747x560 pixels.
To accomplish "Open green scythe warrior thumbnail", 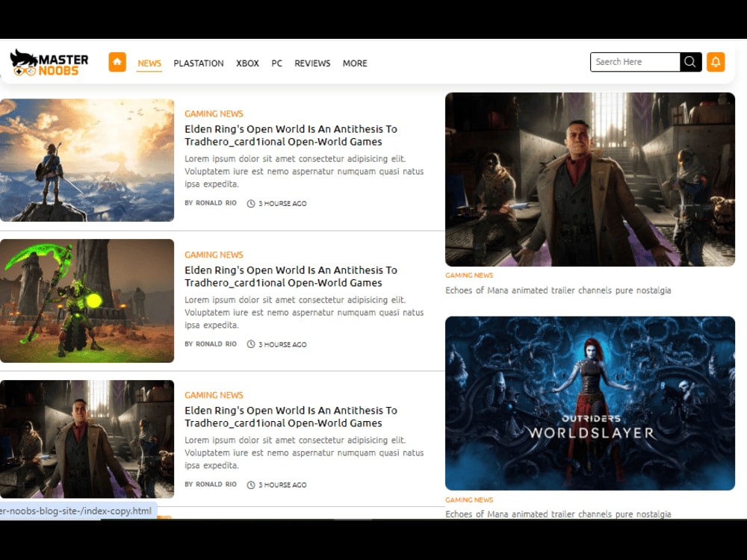I will 87,301.
